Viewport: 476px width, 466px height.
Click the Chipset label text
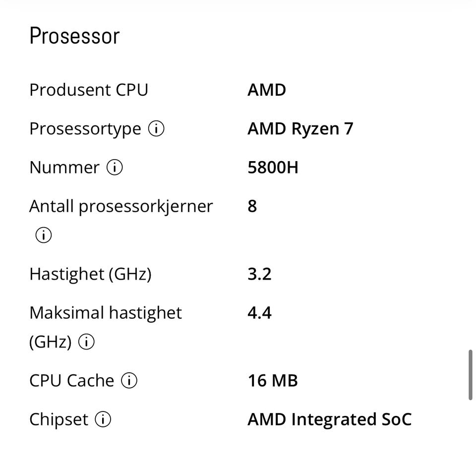point(59,419)
